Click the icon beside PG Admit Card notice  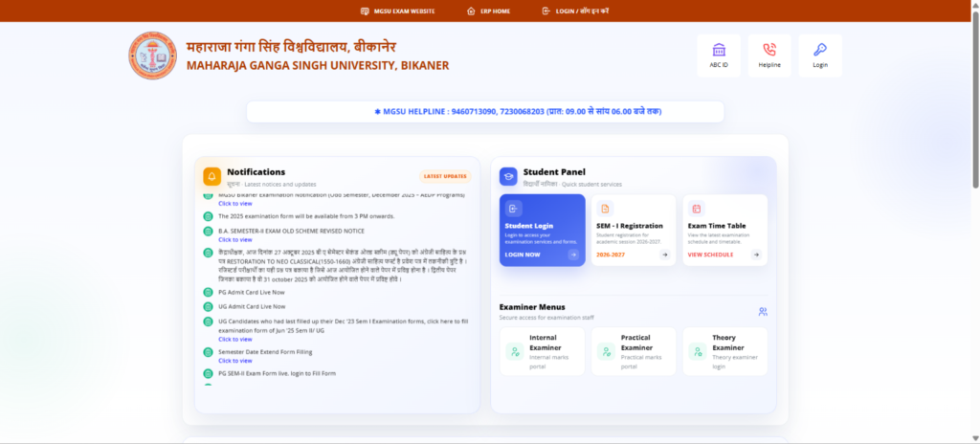[x=208, y=292]
